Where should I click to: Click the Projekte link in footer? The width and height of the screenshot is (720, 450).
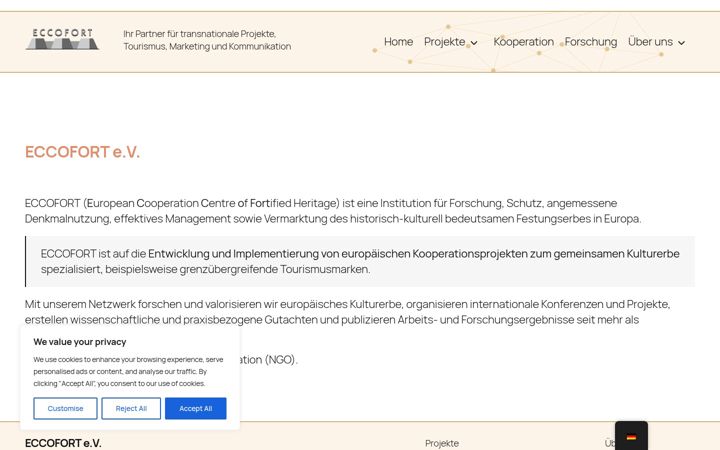(x=442, y=443)
